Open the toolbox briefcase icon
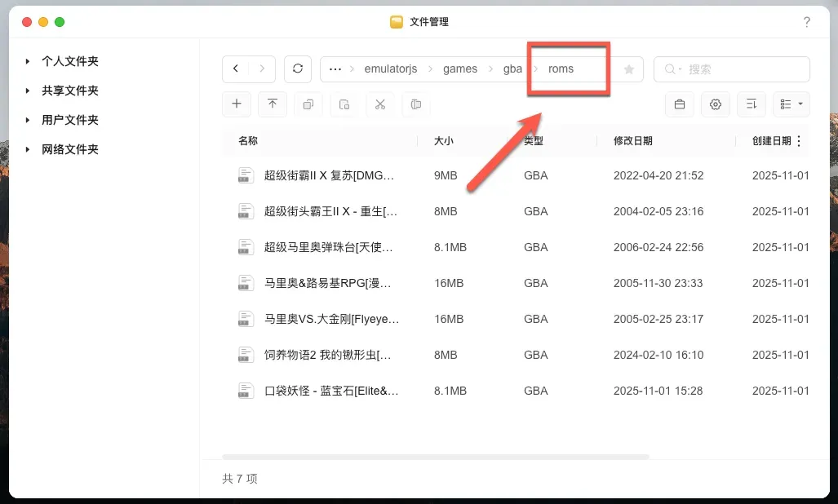 tap(679, 104)
